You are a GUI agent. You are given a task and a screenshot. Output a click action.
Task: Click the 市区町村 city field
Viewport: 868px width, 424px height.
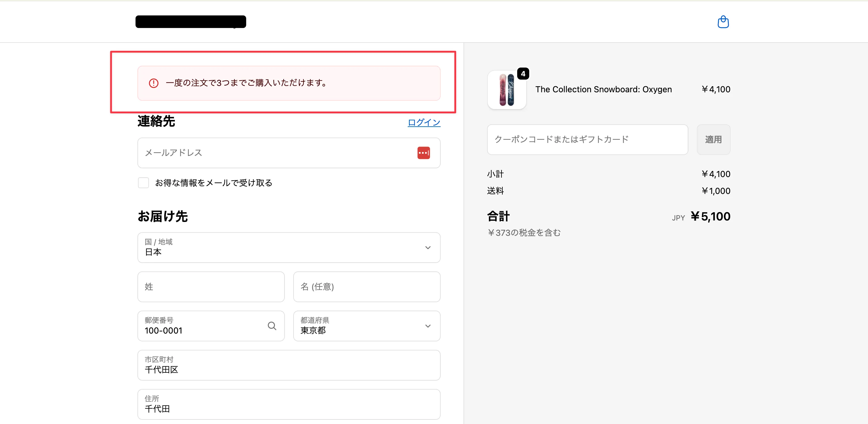[289, 365]
